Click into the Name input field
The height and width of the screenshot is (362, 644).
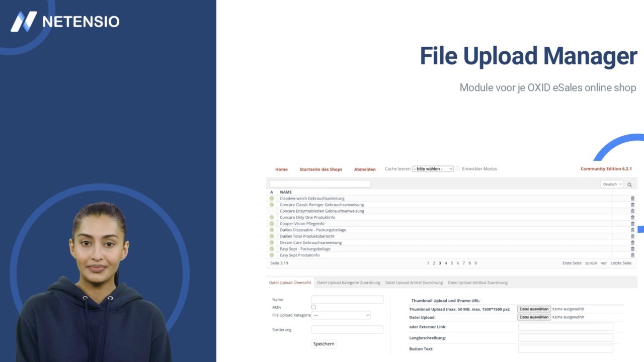pos(347,300)
